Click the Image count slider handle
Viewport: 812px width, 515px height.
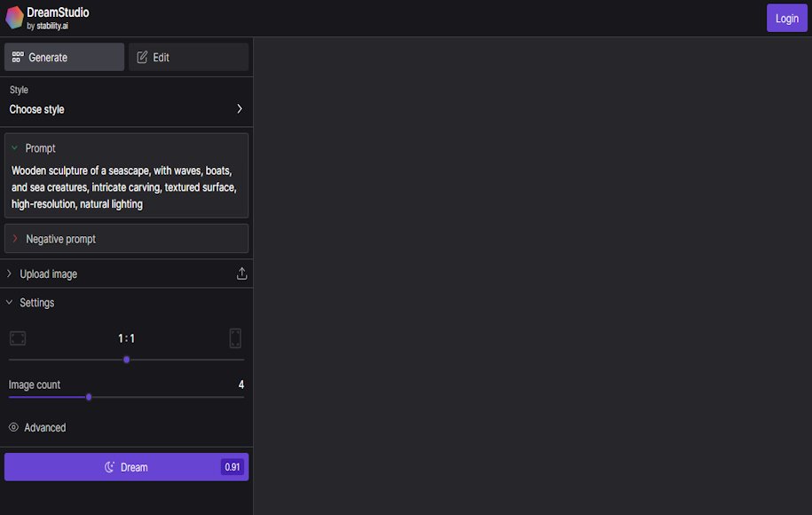[x=89, y=397]
